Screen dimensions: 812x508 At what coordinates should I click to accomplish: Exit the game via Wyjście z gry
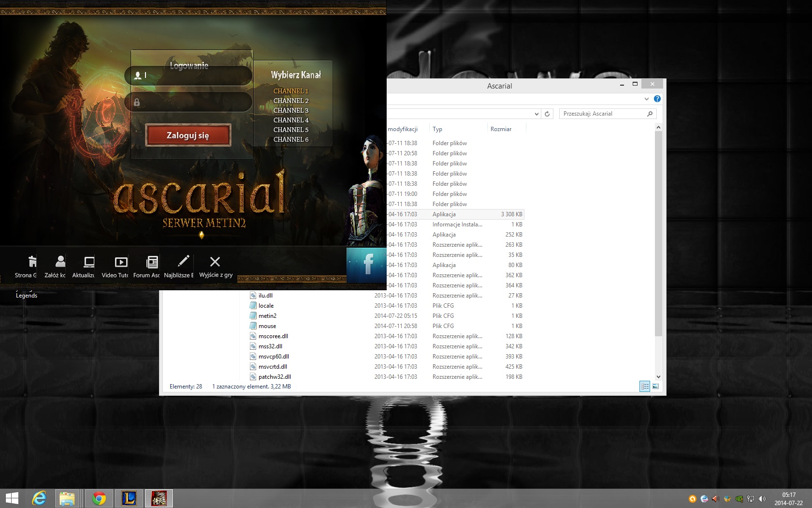pos(215,266)
